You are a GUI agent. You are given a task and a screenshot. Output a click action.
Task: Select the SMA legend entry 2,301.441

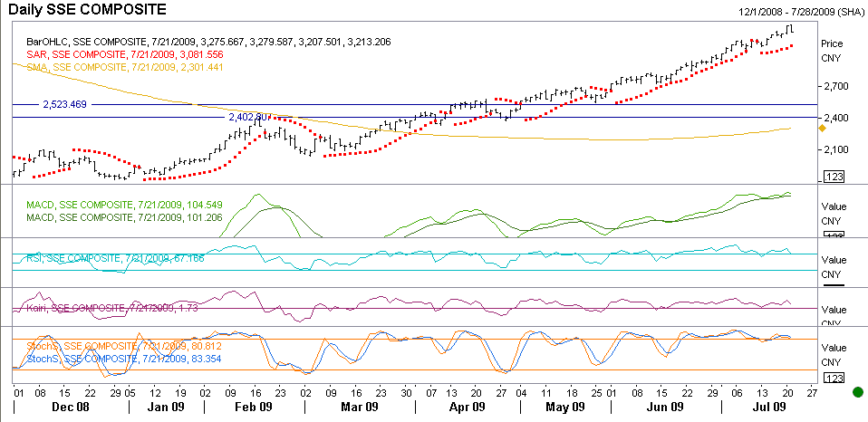point(126,67)
